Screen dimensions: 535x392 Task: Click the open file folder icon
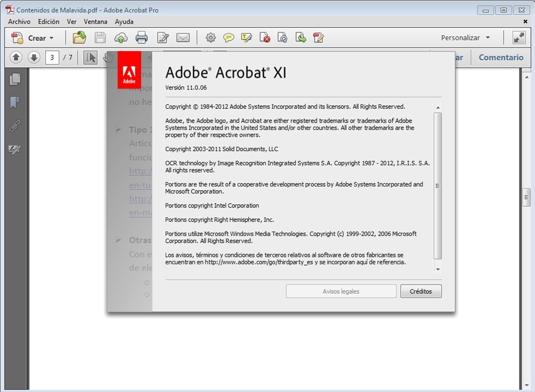pyautogui.click(x=79, y=38)
